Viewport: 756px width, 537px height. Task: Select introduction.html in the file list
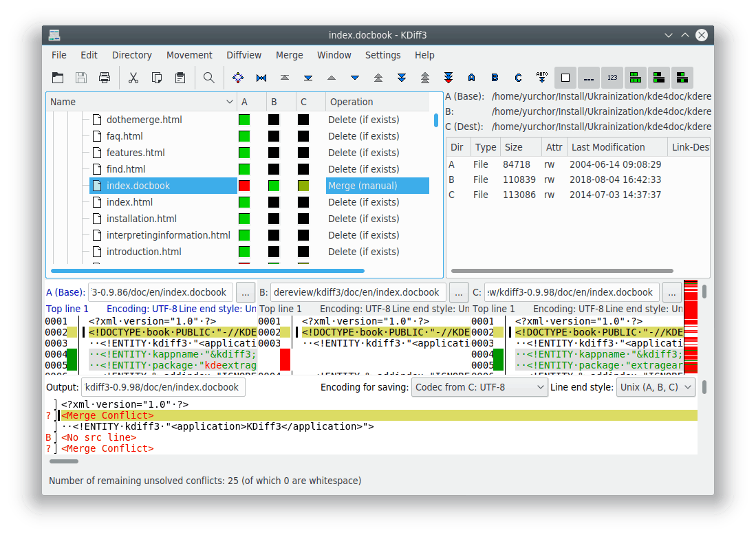point(144,252)
